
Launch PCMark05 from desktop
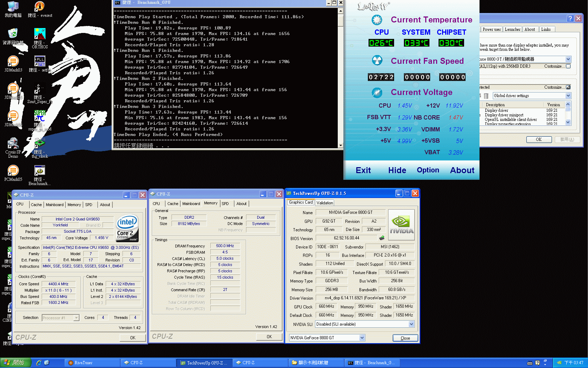(13, 173)
